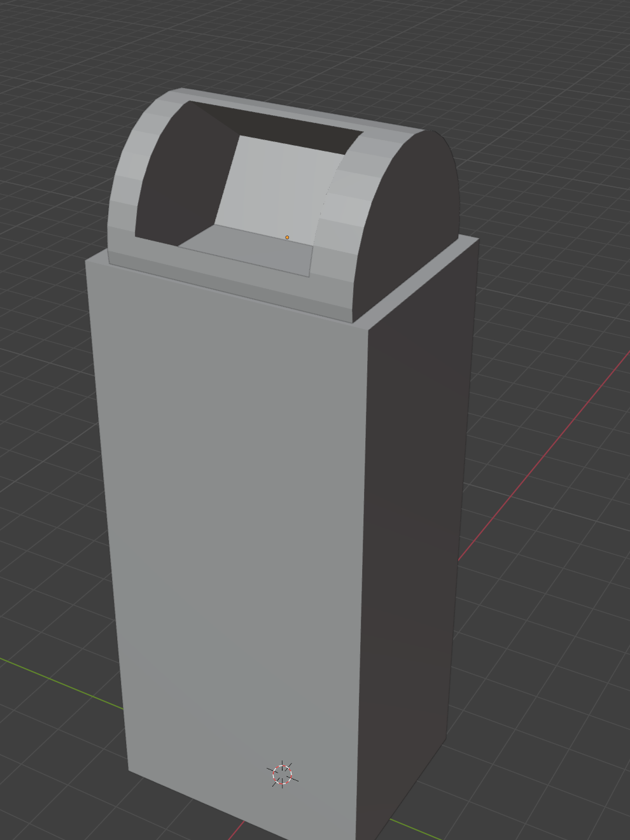
Task: Click the orange object origin dot
Action: 287,237
